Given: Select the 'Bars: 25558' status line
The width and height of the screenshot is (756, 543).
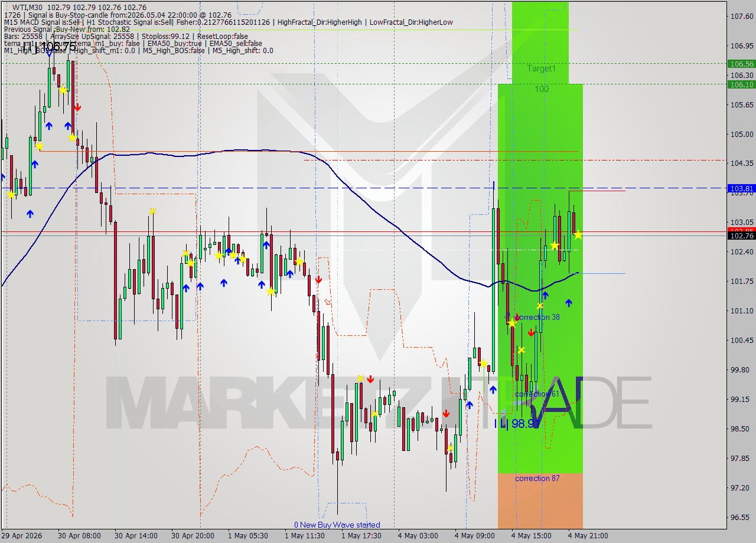Looking at the screenshot, I should pyautogui.click(x=125, y=37).
